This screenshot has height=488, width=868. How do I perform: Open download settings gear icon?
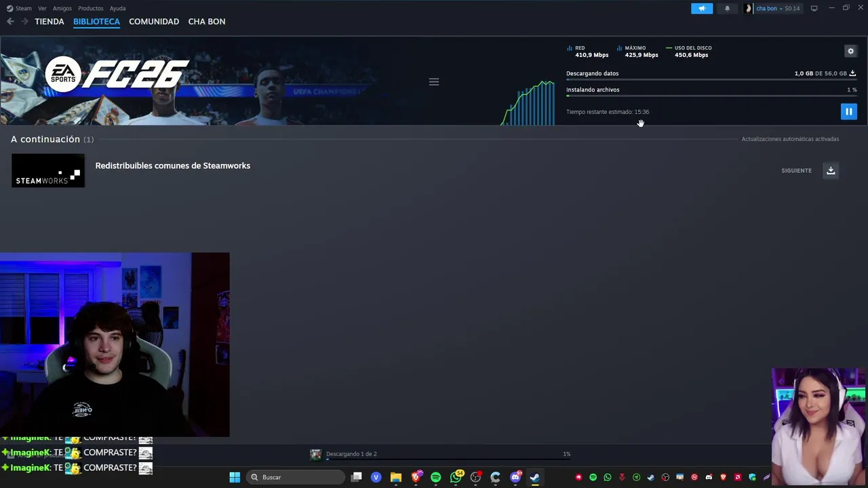tap(850, 51)
